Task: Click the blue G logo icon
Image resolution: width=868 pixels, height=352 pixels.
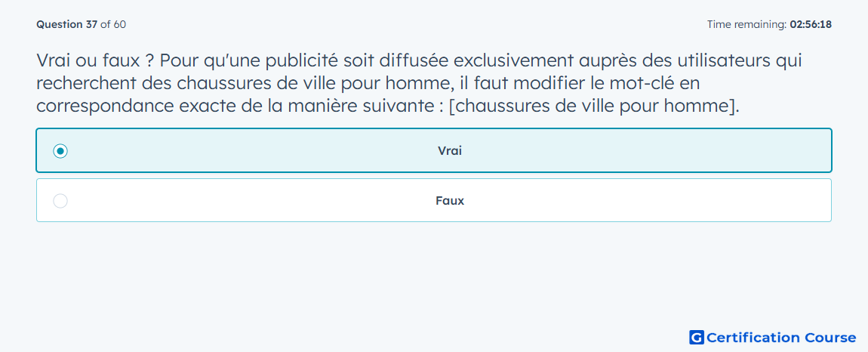Action: pos(697,338)
